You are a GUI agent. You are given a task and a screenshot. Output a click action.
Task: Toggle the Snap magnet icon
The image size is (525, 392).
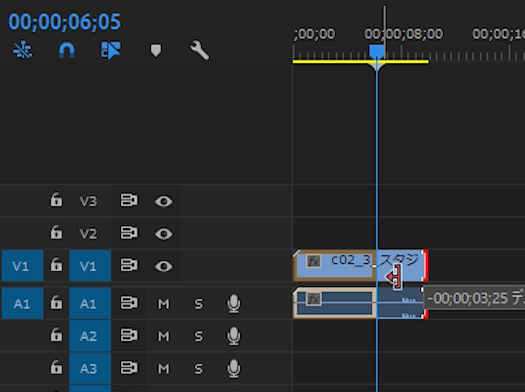click(67, 51)
